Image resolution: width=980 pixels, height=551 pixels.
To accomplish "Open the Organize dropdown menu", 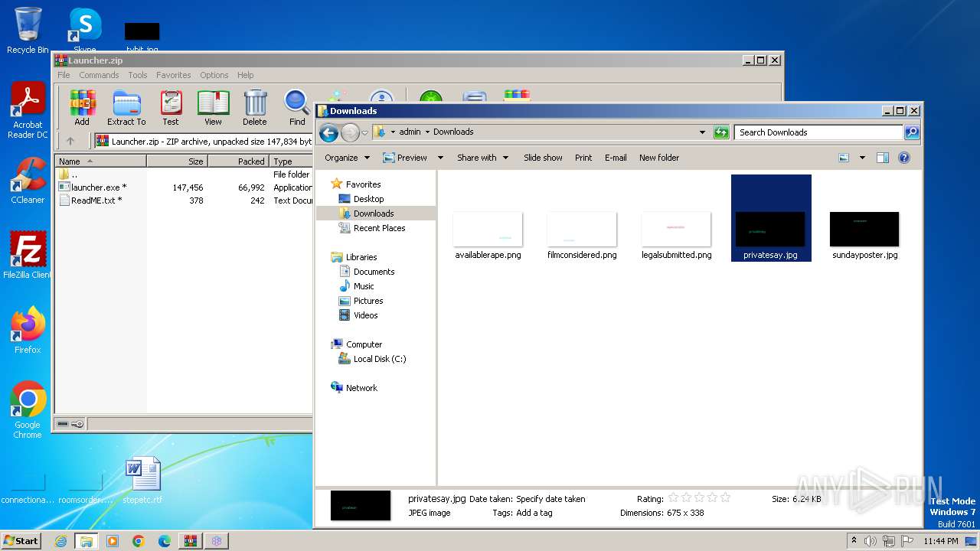I will click(x=347, y=158).
